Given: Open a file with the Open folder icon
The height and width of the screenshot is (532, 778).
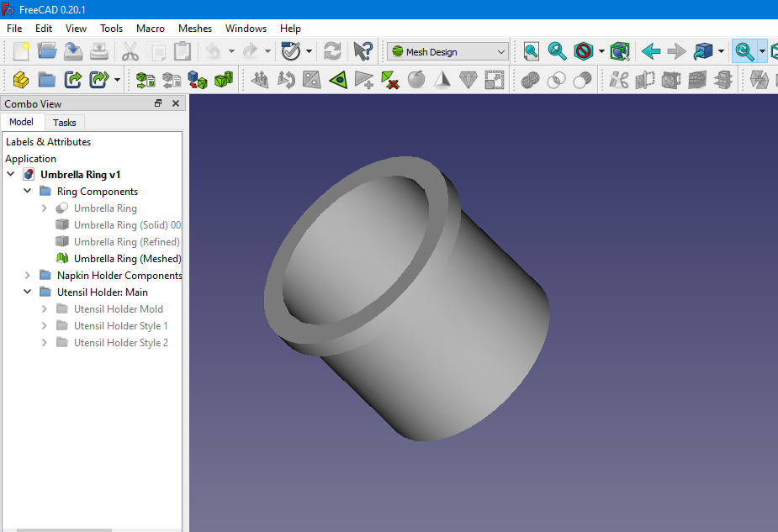Looking at the screenshot, I should [x=47, y=51].
